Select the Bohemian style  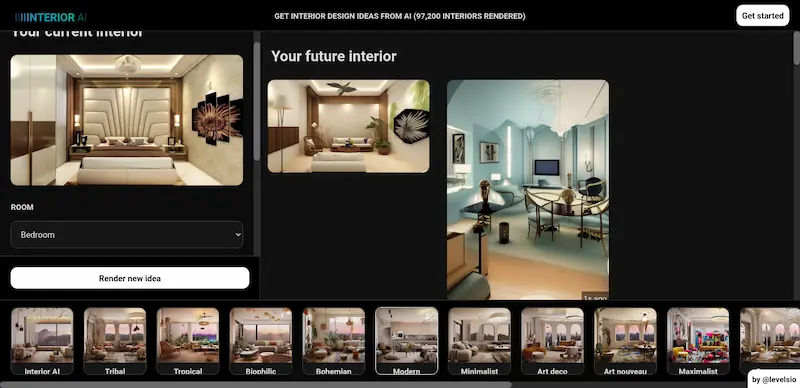click(334, 341)
